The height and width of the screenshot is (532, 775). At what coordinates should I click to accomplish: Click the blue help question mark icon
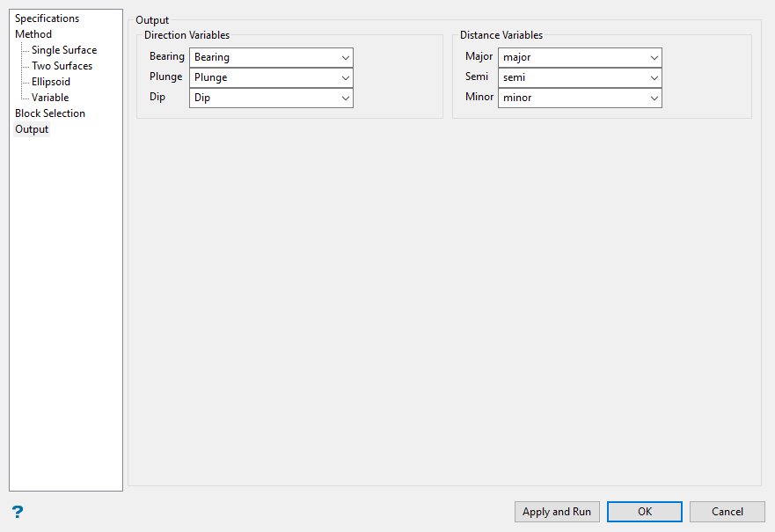[18, 512]
